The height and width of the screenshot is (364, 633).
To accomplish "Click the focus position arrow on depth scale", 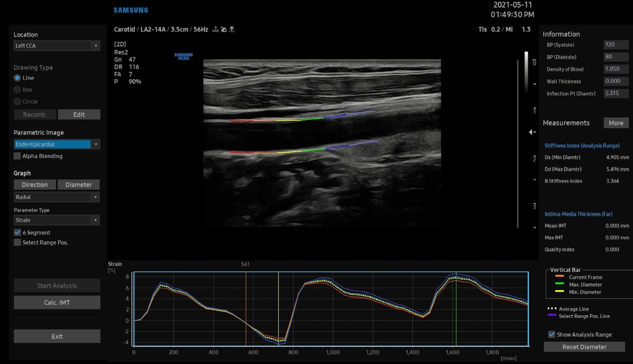I will pos(531,132).
